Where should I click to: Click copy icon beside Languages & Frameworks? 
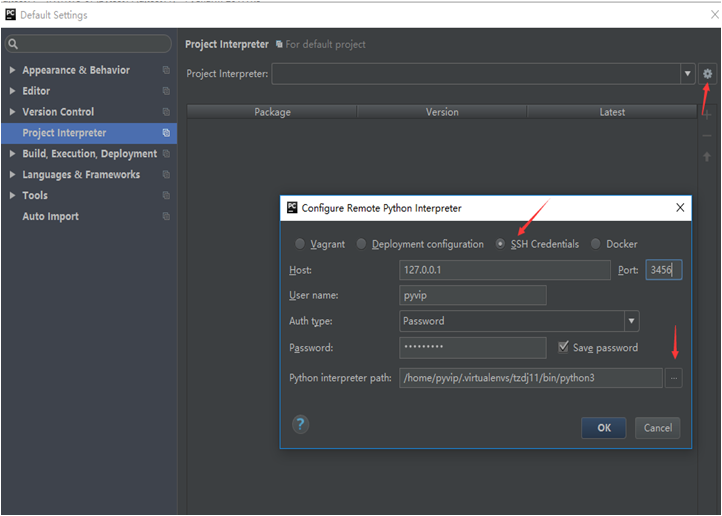point(166,174)
